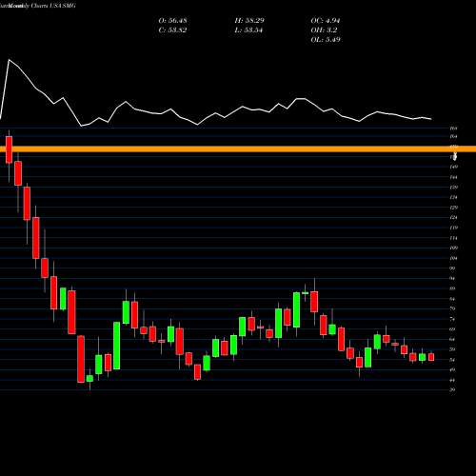Select the OL: 5.49 reading
This screenshot has height=476, width=476.
point(326,40)
